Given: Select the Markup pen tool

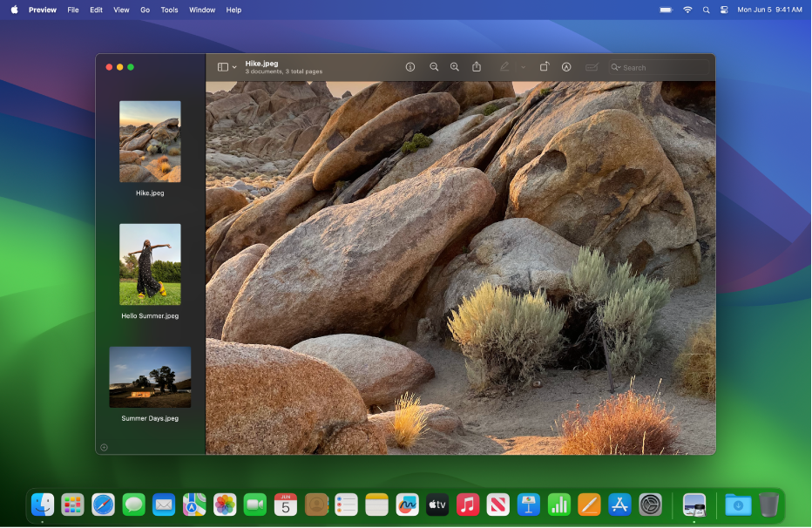Looking at the screenshot, I should (504, 66).
